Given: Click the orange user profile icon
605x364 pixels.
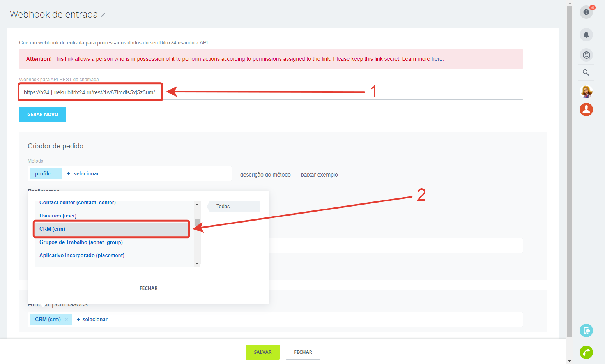Looking at the screenshot, I should click(586, 110).
